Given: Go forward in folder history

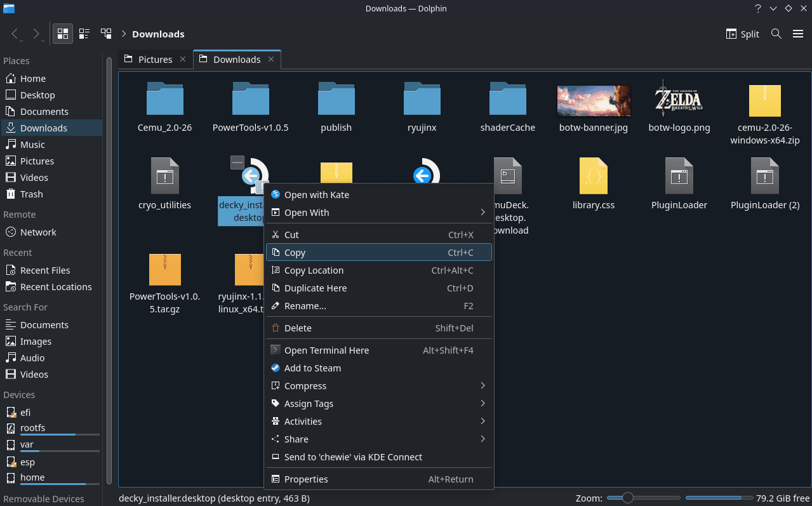Looking at the screenshot, I should tap(37, 34).
